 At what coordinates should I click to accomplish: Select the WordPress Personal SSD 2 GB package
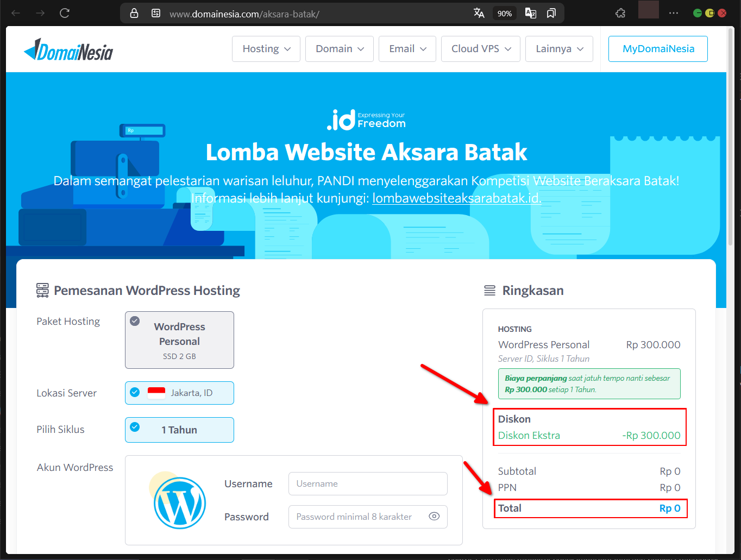click(179, 340)
